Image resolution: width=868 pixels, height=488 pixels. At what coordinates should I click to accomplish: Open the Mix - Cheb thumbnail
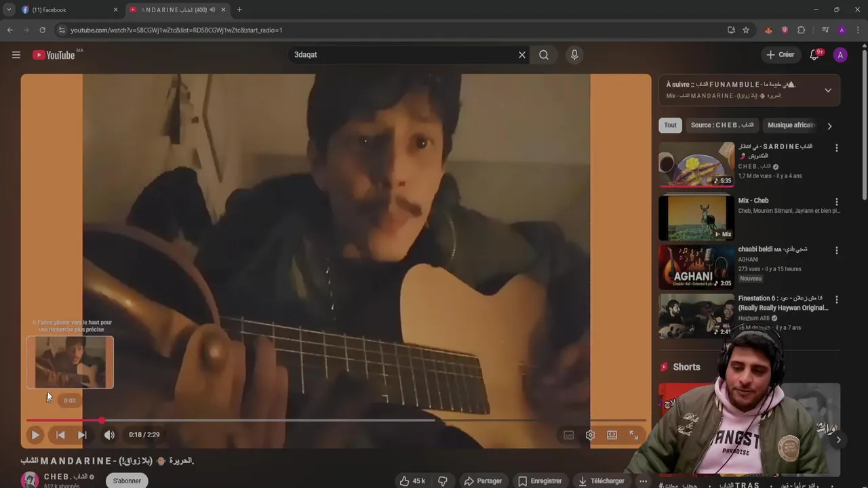tap(696, 218)
